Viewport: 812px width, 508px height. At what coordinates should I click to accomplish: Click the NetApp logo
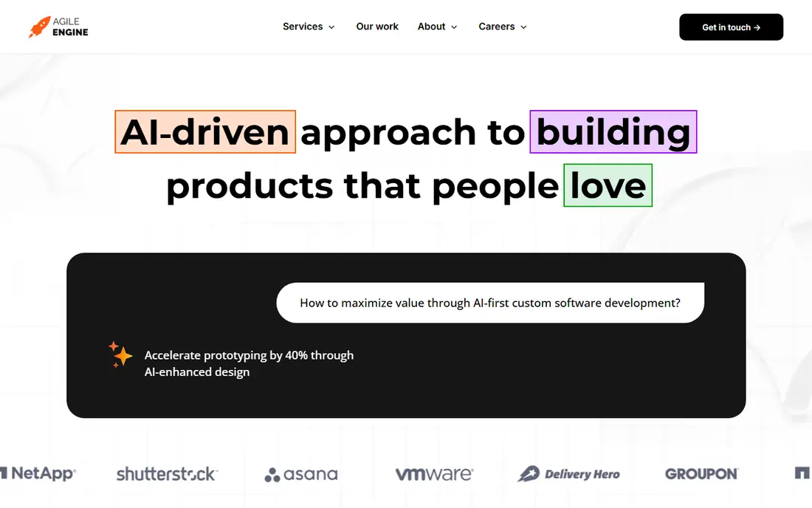tap(38, 473)
